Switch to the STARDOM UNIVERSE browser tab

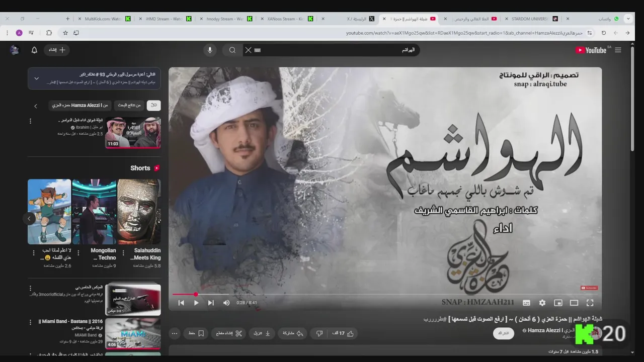530,19
